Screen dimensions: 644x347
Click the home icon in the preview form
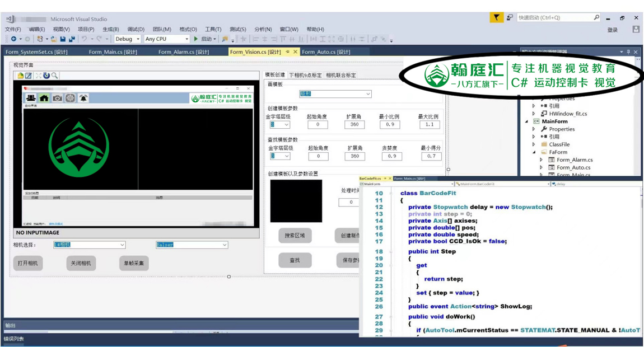[x=44, y=99]
